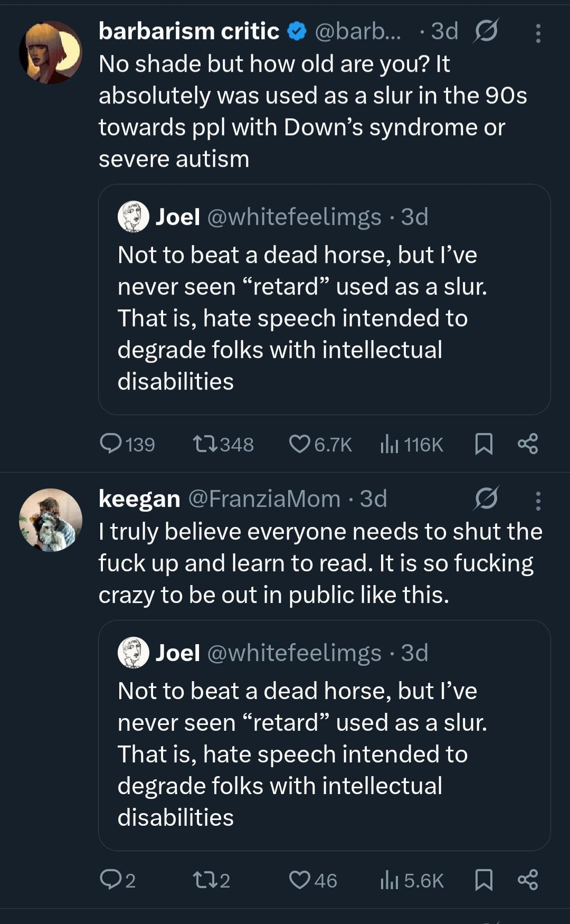Open Grok icon on keegan's post

[x=486, y=498]
